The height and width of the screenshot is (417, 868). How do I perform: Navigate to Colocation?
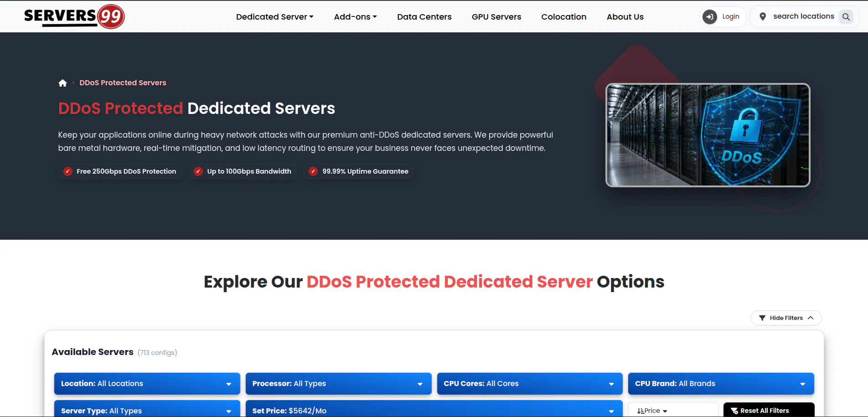pyautogui.click(x=564, y=17)
